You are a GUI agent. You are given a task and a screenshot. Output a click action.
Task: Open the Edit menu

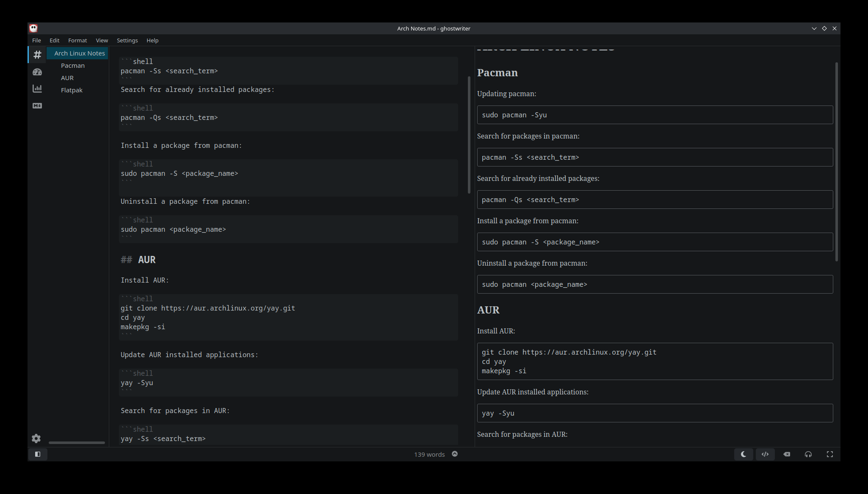pyautogui.click(x=55, y=40)
